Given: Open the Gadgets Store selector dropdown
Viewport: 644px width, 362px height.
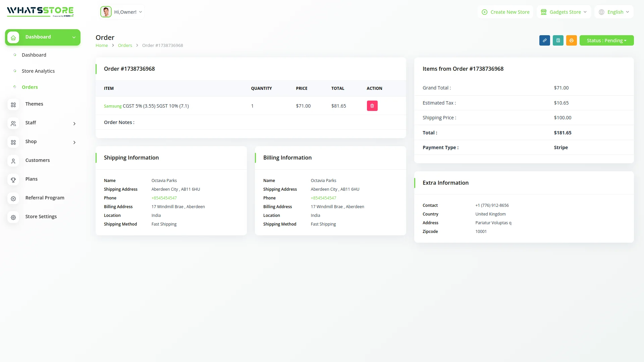Looking at the screenshot, I should click(564, 12).
